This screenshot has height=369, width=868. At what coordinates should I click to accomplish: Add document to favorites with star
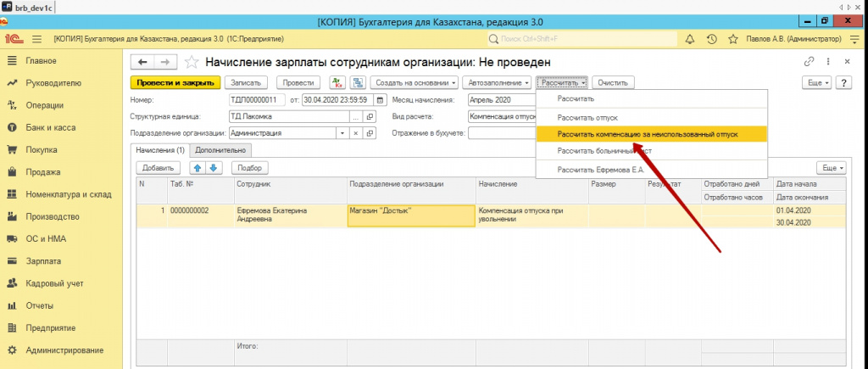(191, 62)
